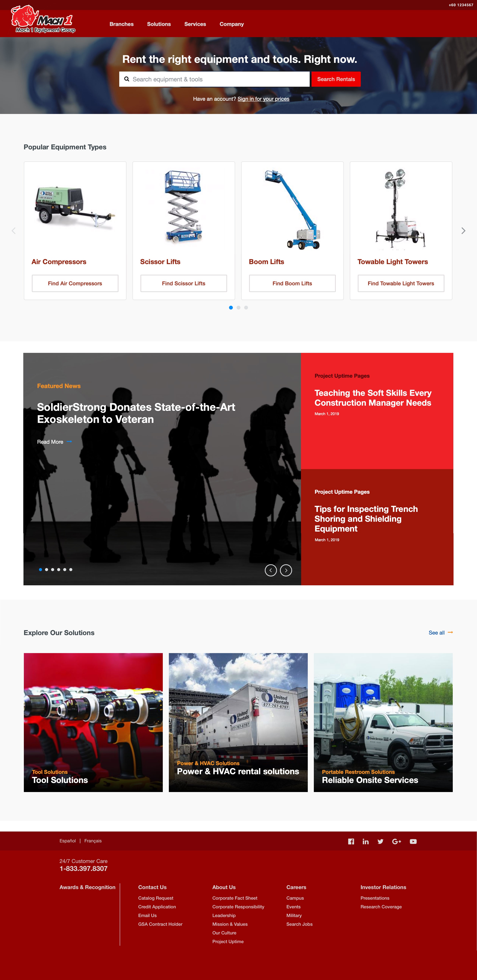
Task: Click the Mach 1 Equipment Group logo
Action: 43,19
